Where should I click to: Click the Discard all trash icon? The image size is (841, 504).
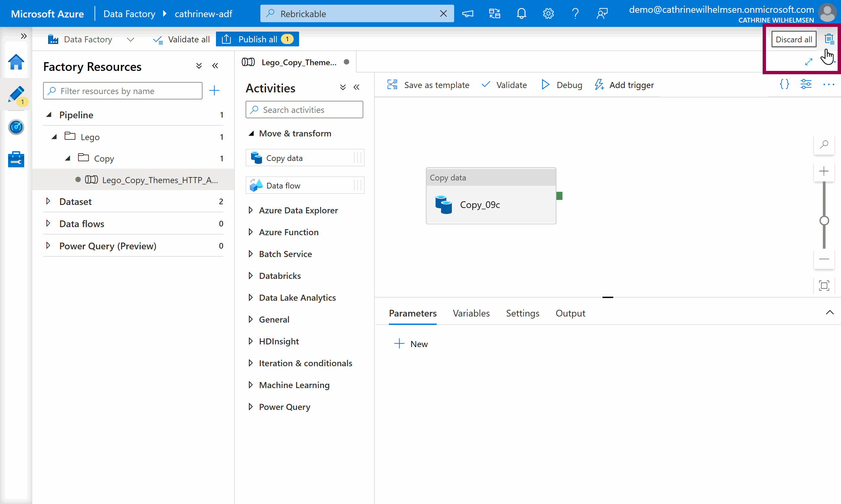pos(829,39)
